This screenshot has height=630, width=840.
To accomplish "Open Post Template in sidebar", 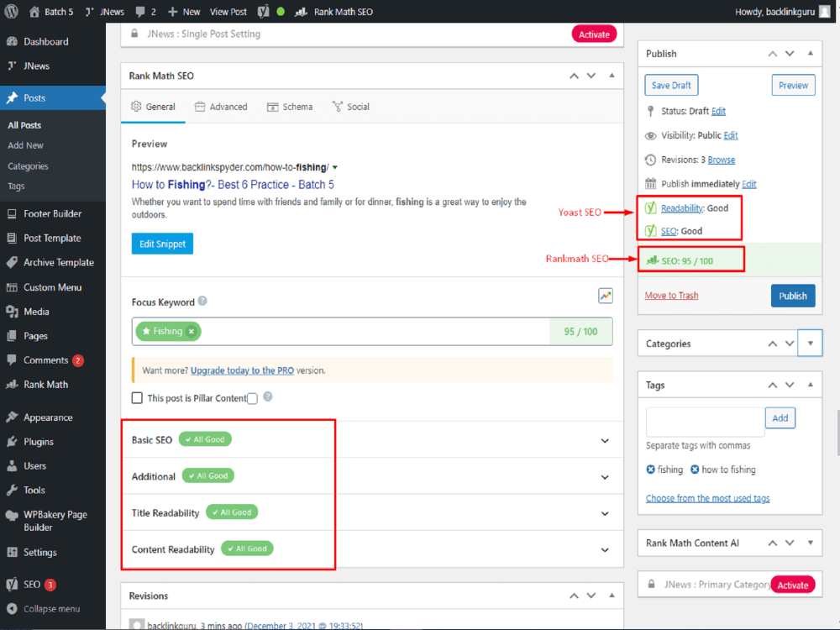I will tap(53, 238).
